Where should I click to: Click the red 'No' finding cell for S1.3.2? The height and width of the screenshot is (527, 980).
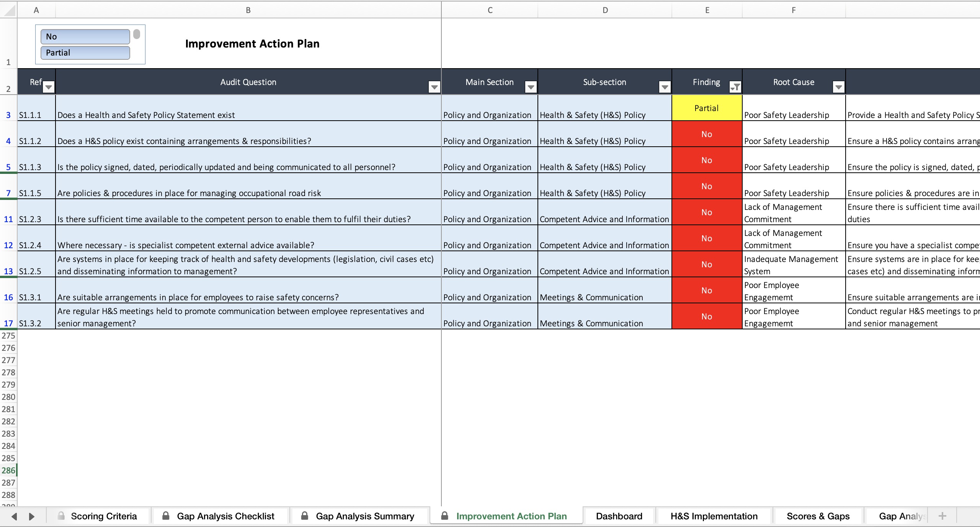point(707,316)
